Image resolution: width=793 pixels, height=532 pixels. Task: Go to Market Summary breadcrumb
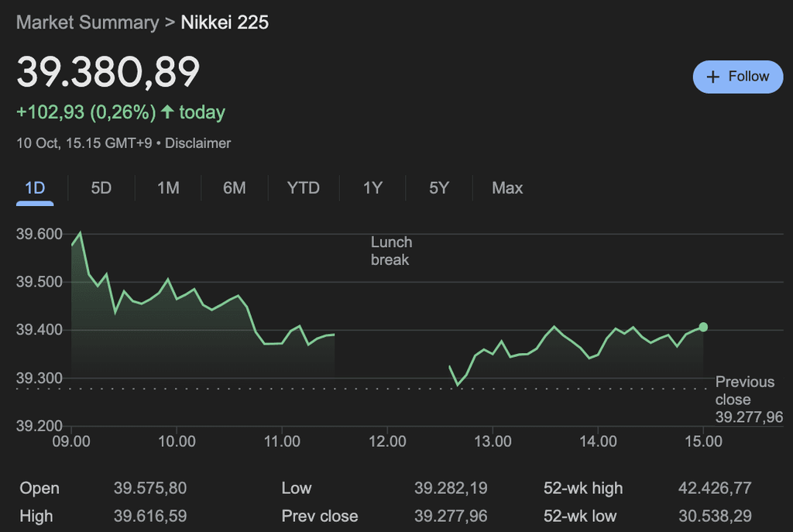click(87, 22)
